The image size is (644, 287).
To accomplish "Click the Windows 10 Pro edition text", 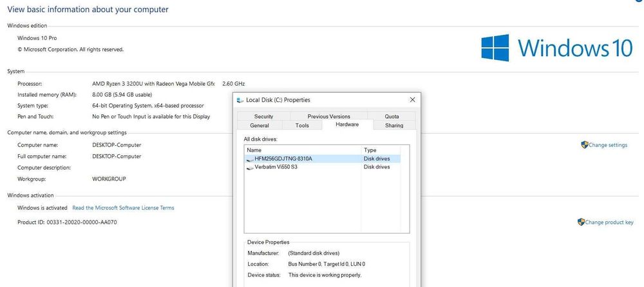I will (x=37, y=38).
